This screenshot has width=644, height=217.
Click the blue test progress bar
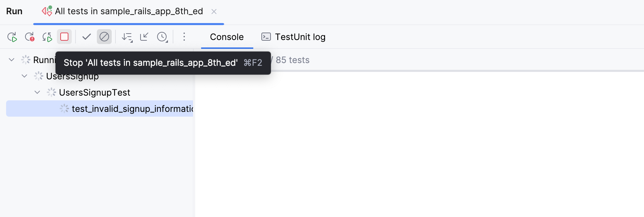129,24
